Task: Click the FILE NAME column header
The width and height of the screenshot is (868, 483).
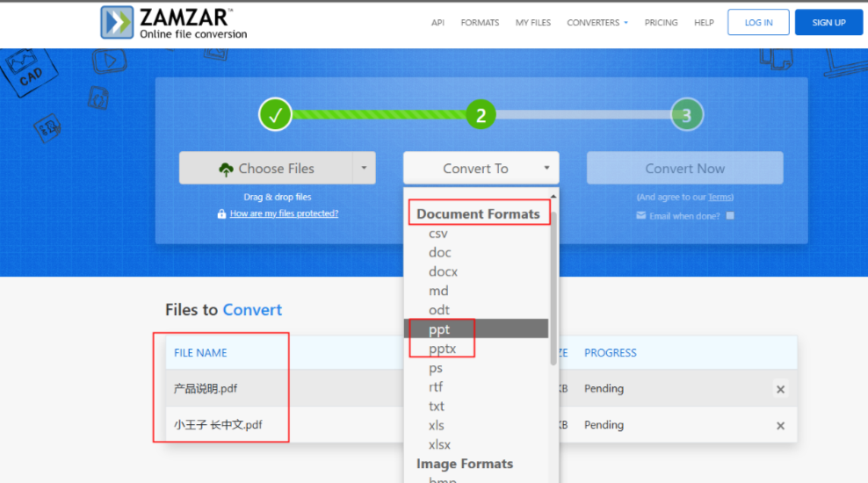Action: point(200,352)
